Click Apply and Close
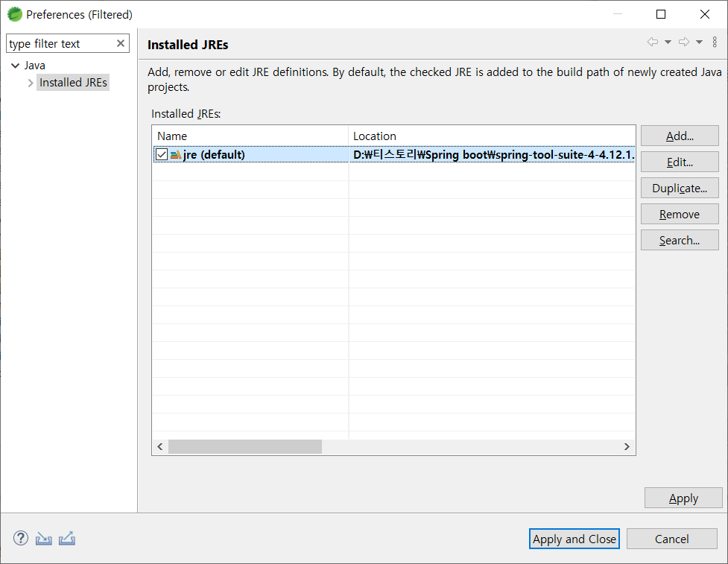Viewport: 728px width, 564px height. tap(575, 539)
